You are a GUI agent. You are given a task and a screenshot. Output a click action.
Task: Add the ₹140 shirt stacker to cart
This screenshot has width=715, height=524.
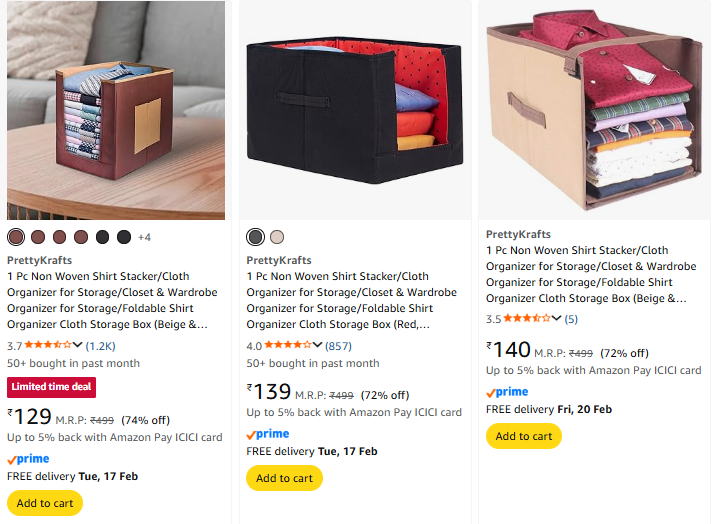point(523,436)
